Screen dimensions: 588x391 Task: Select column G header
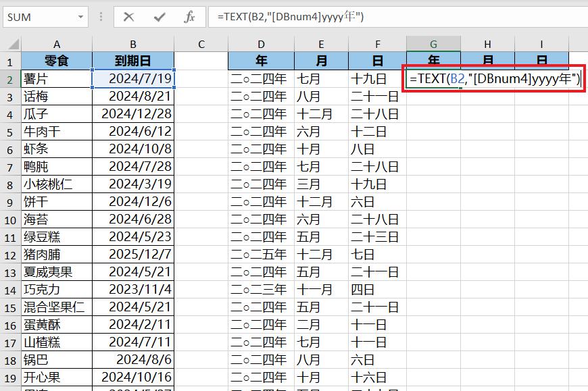tap(433, 44)
